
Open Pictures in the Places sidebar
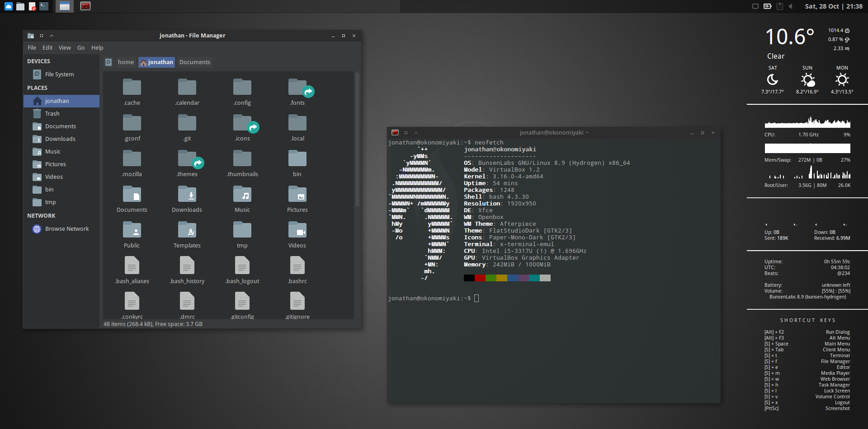click(61, 164)
